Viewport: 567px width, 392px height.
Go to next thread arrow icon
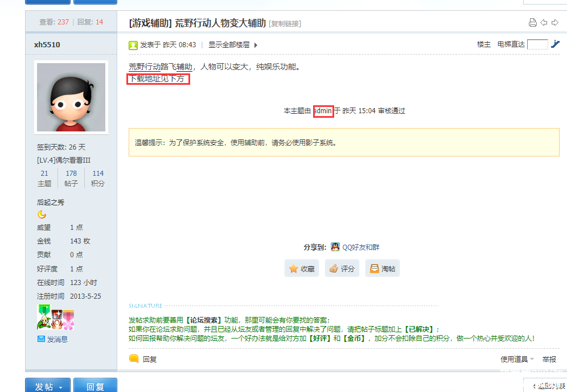click(x=554, y=23)
